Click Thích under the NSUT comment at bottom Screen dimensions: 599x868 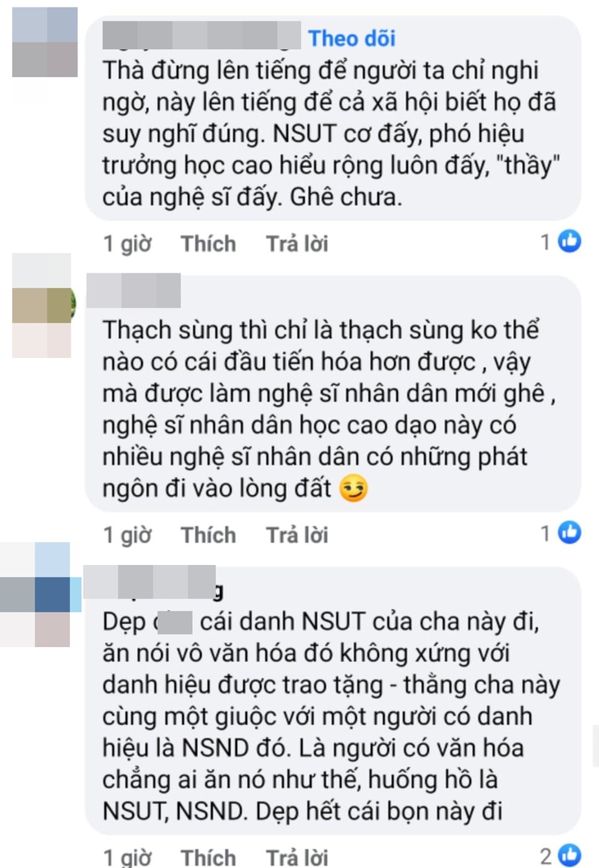208,857
